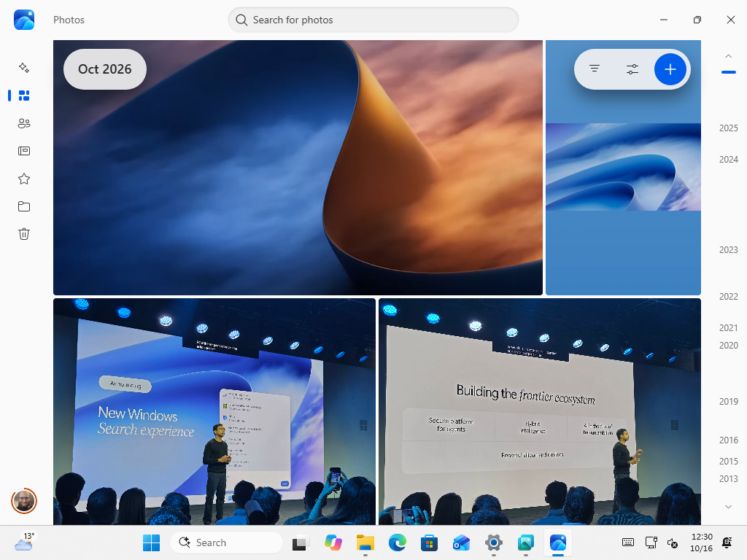
Task: Click the Photos app logo
Action: [24, 20]
